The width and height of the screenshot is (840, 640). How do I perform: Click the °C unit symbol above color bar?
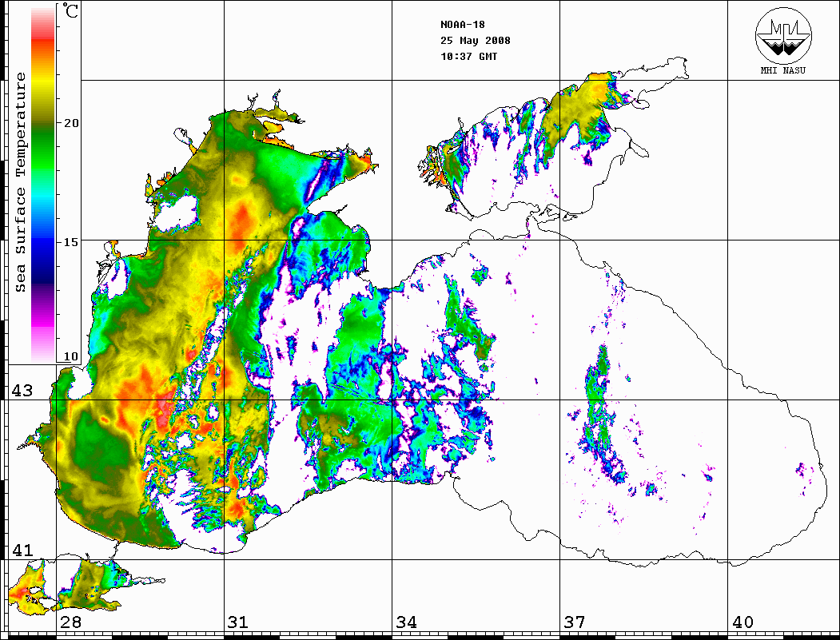[71, 14]
